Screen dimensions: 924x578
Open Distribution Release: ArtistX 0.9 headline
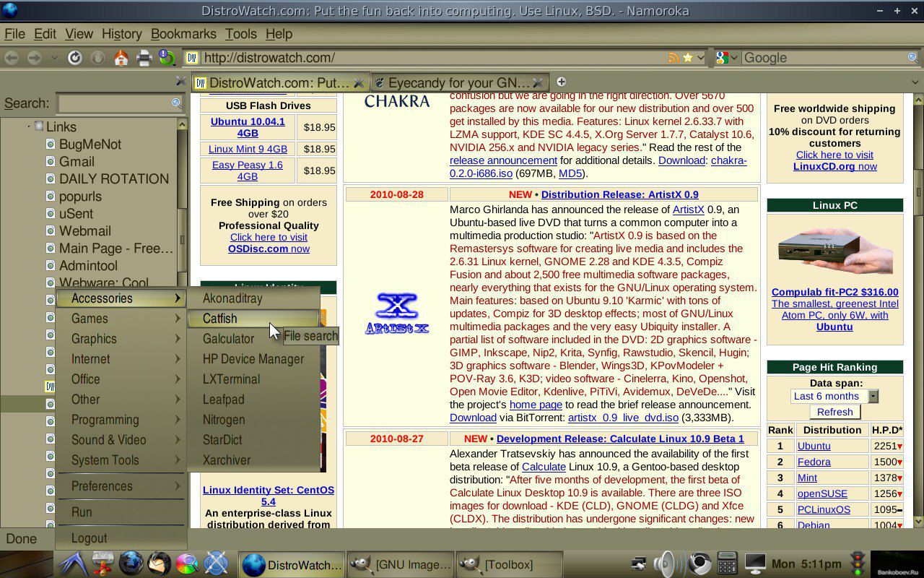619,194
